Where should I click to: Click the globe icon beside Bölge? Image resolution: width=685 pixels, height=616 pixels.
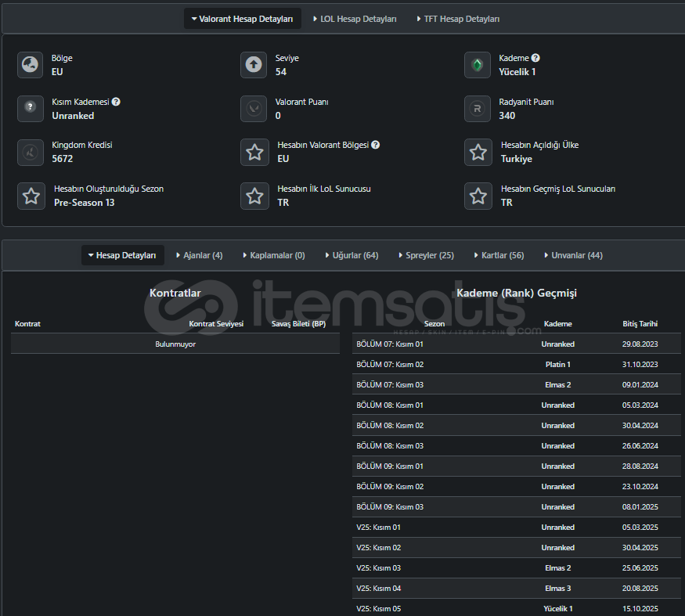click(x=31, y=65)
